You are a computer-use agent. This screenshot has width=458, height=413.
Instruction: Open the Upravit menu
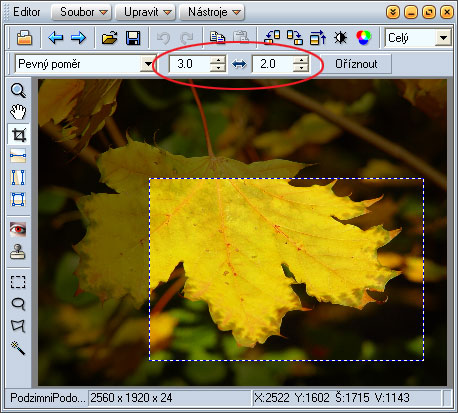(145, 12)
